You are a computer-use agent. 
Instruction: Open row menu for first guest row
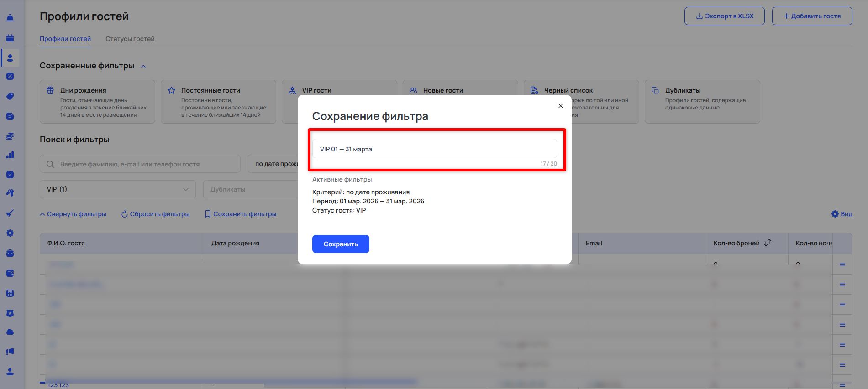tap(842, 265)
